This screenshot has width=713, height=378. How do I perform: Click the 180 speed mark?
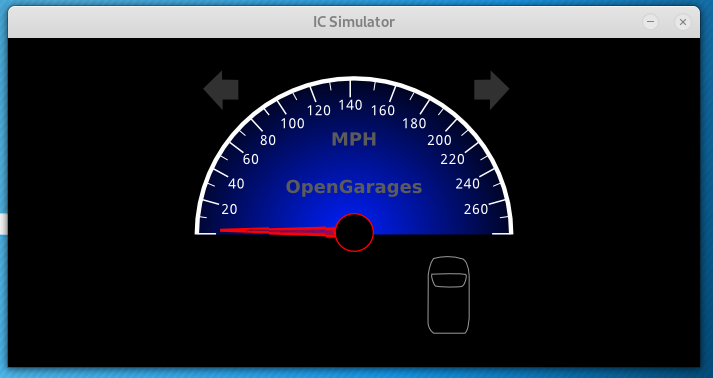coord(415,123)
